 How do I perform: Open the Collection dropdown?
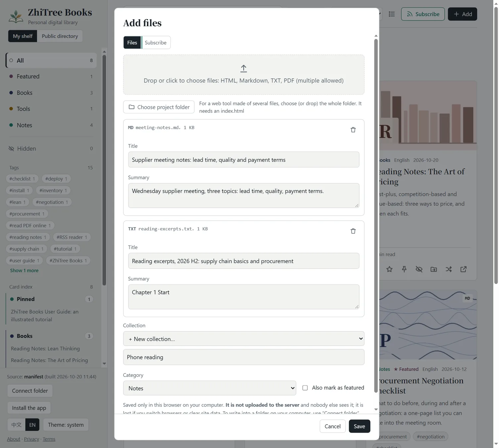[244, 339]
